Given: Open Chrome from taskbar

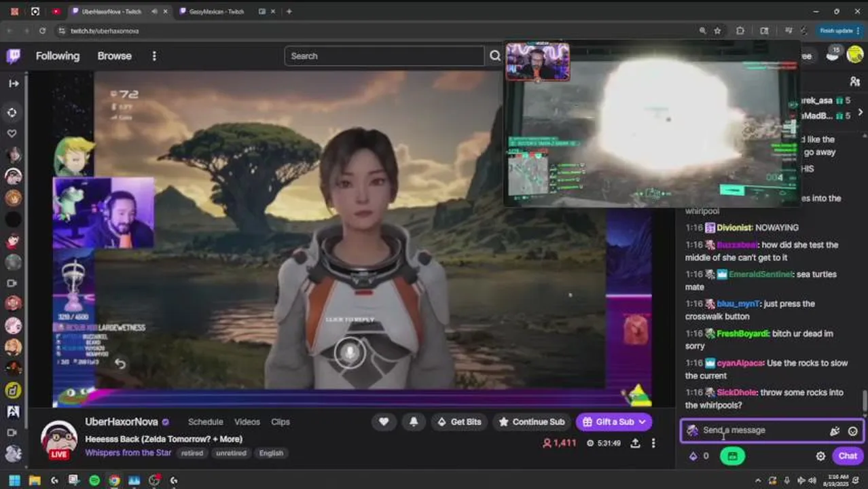Looking at the screenshot, I should pyautogui.click(x=114, y=480).
